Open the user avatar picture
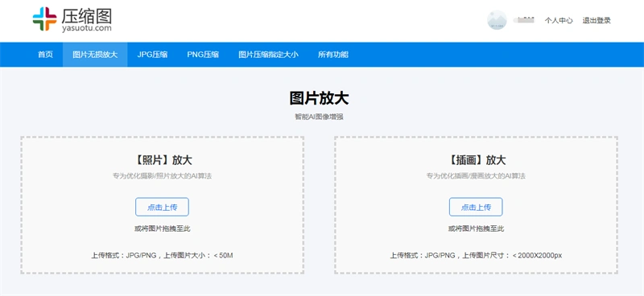This screenshot has height=296, width=644. tap(497, 20)
